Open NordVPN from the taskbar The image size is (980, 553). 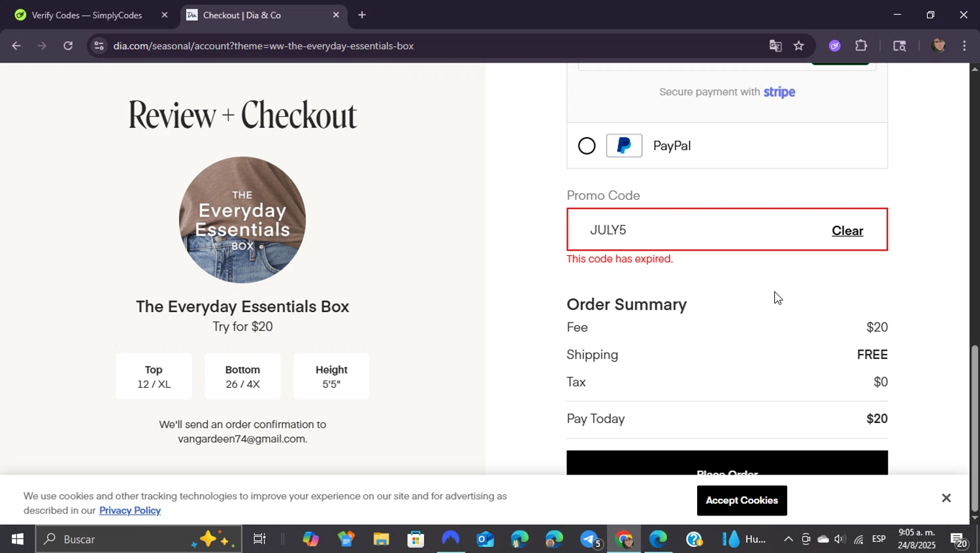coord(451,539)
